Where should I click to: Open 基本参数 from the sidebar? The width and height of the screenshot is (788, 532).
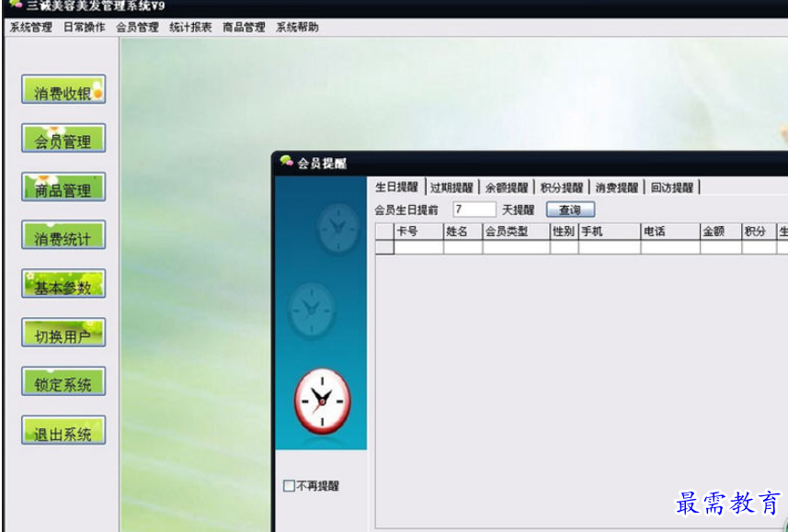(63, 283)
